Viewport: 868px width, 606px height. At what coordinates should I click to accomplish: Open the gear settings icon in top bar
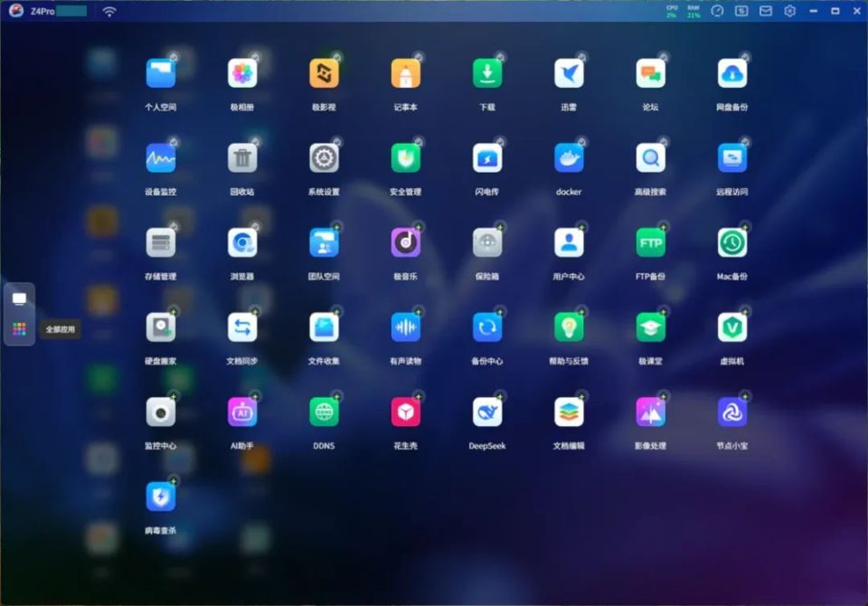pos(790,11)
